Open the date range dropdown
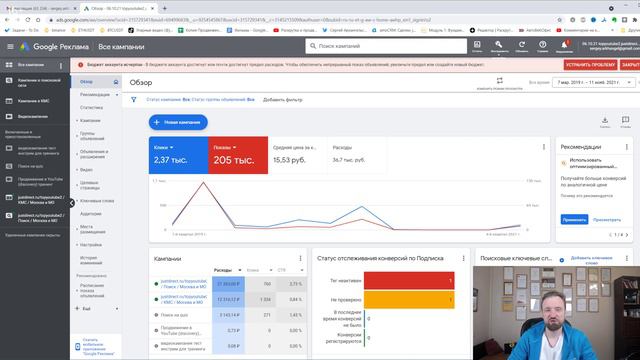 [x=593, y=82]
